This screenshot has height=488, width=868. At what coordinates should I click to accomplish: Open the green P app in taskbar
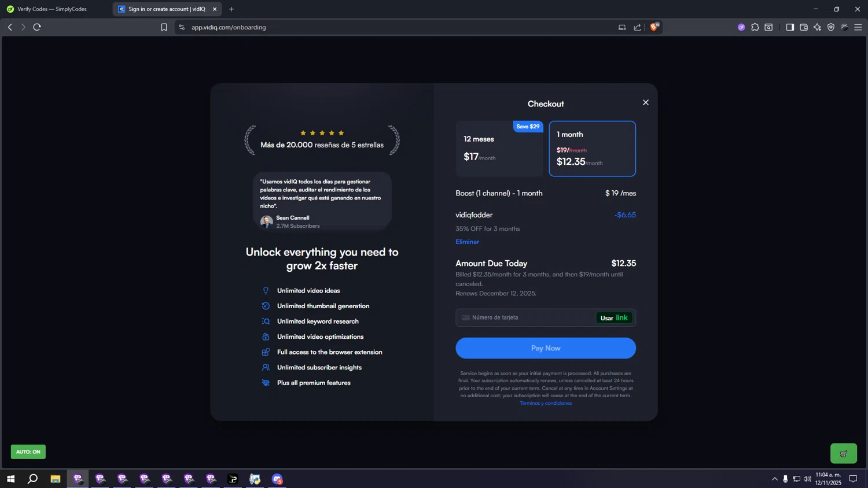point(233,479)
